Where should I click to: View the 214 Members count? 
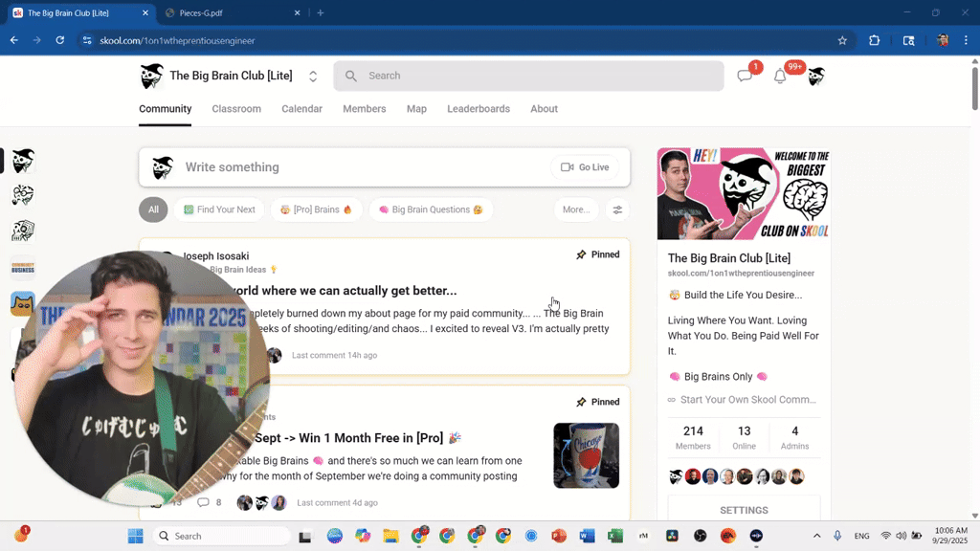point(693,437)
